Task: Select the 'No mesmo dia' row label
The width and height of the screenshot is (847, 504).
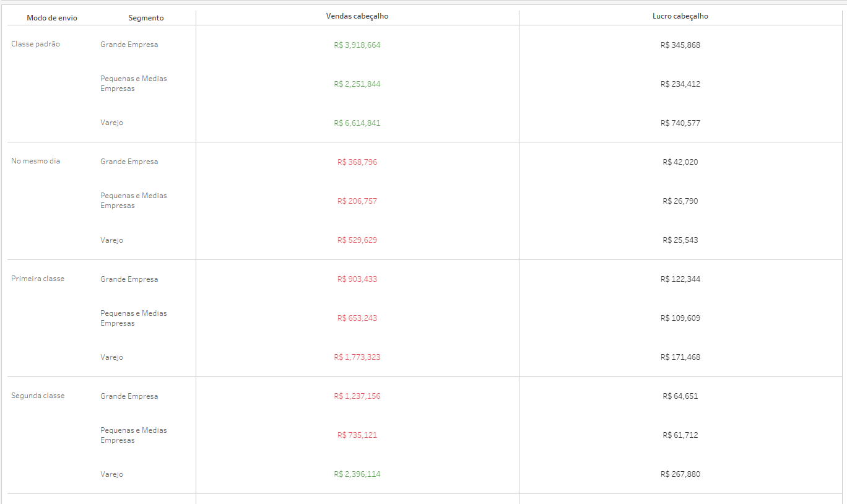Action: point(35,161)
